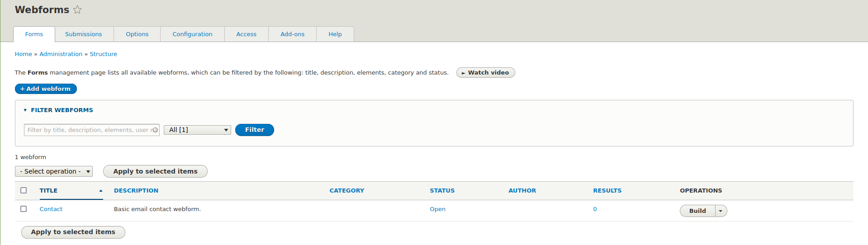Click the blue Filter button
This screenshot has height=245, width=868.
[x=254, y=130]
